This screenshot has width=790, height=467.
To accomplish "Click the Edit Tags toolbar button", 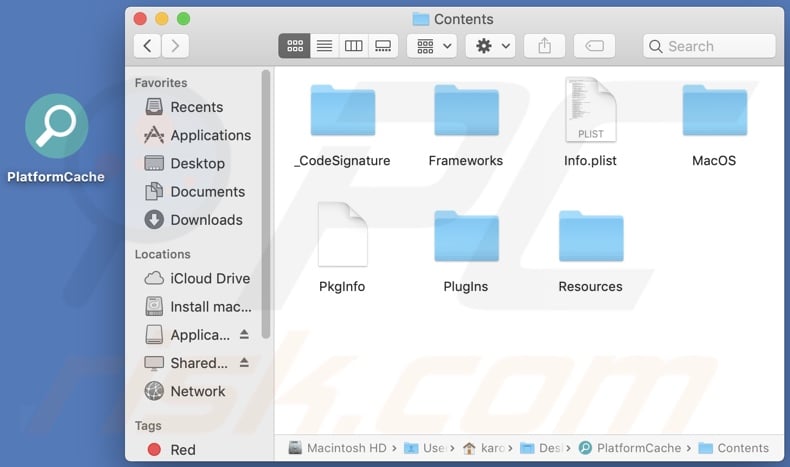I will click(x=595, y=46).
